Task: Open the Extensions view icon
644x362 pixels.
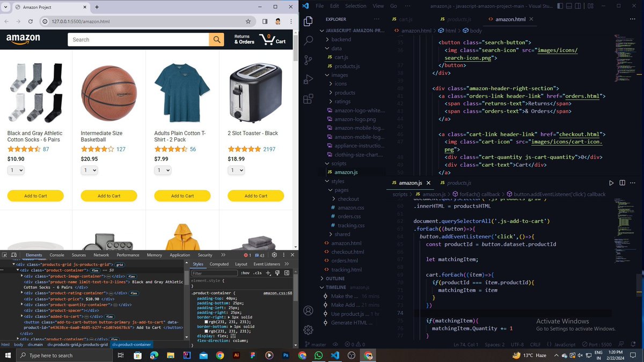Action: tap(308, 99)
